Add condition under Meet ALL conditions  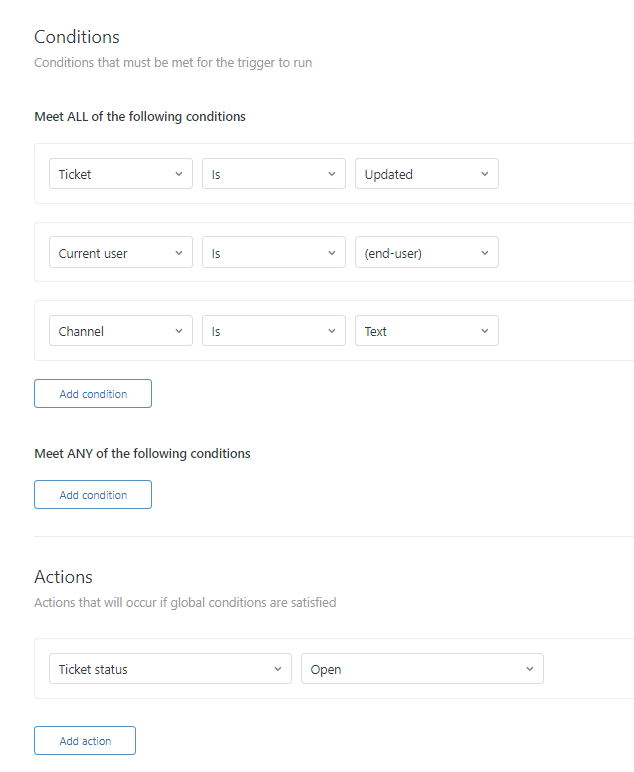click(93, 394)
